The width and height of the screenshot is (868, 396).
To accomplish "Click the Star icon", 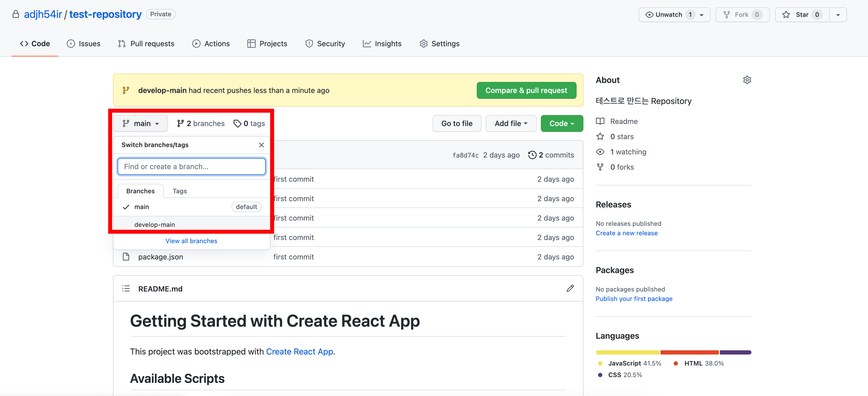I will click(786, 15).
